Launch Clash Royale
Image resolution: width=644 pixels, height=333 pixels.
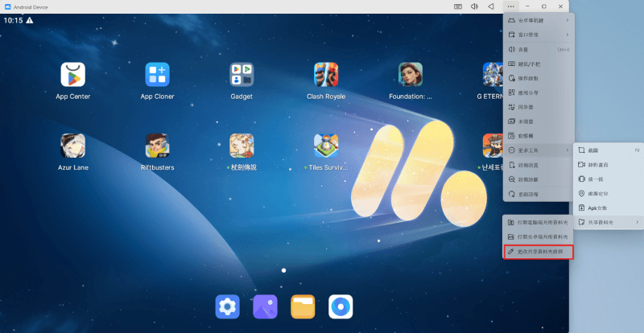point(326,75)
